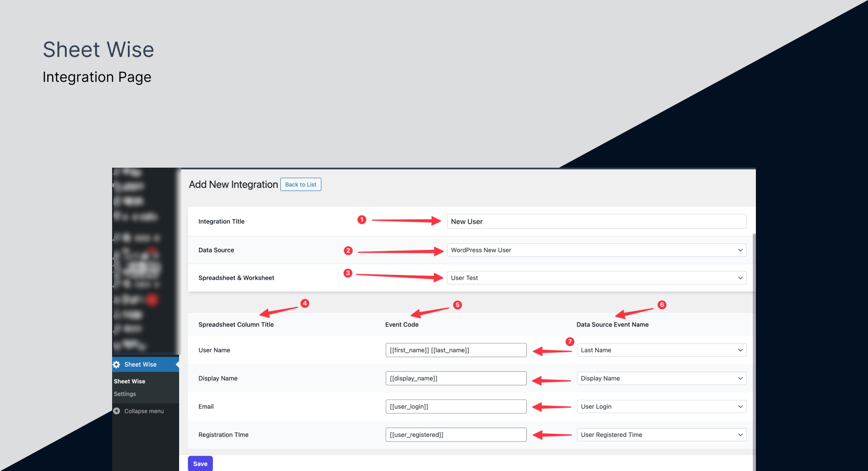Click the Spreadsheet & Worksheet label

[x=236, y=278]
